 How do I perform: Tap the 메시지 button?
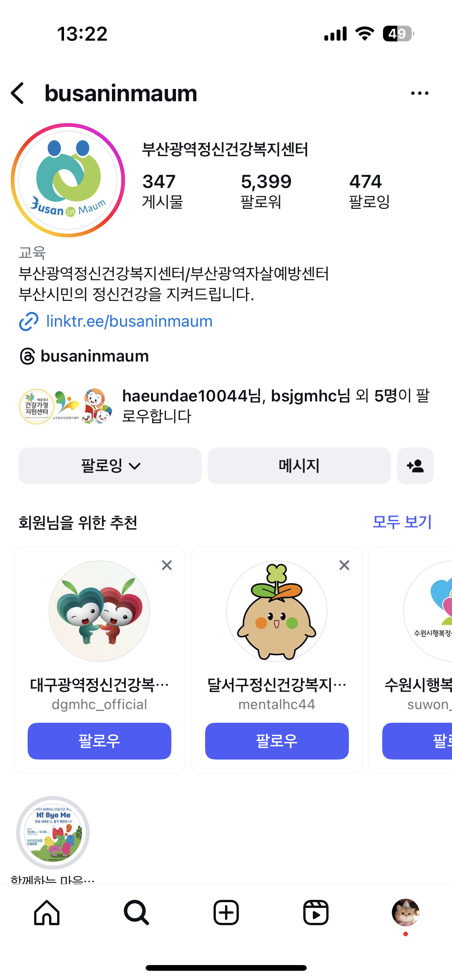pos(299,466)
